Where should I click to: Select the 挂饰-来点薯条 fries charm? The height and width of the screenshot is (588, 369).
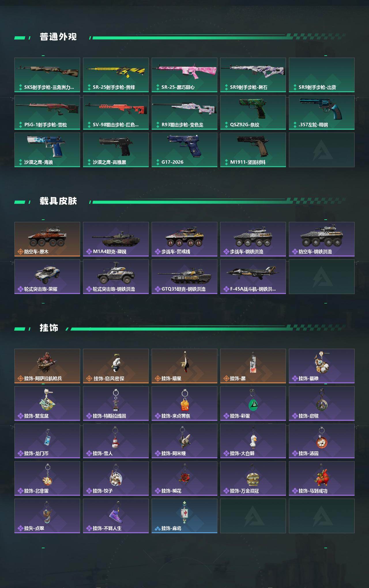click(x=184, y=404)
